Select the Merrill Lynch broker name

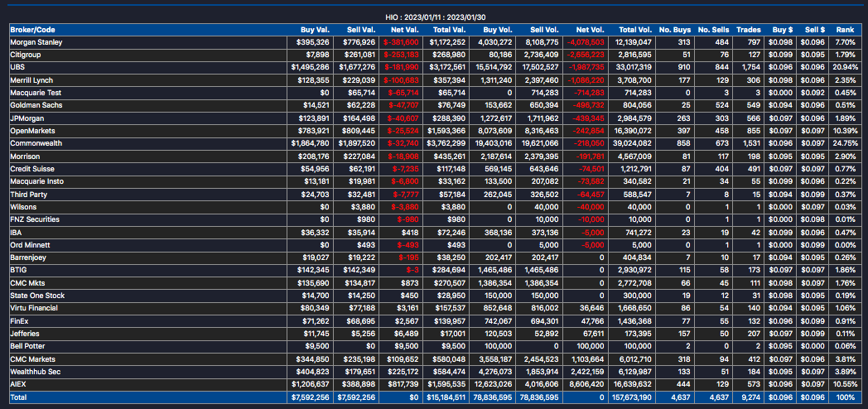point(30,79)
